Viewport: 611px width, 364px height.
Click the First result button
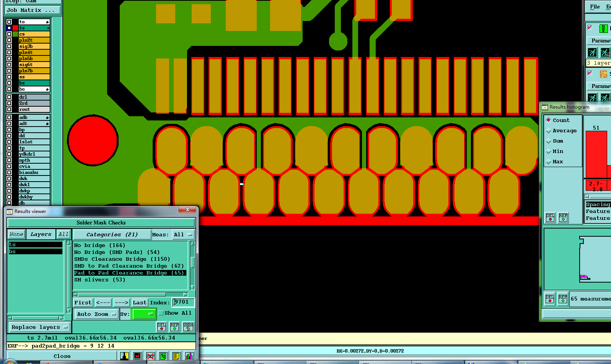[83, 302]
